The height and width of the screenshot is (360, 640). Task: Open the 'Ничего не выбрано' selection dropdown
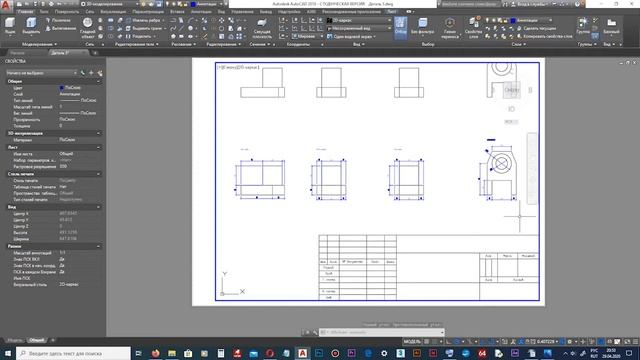[x=41, y=73]
